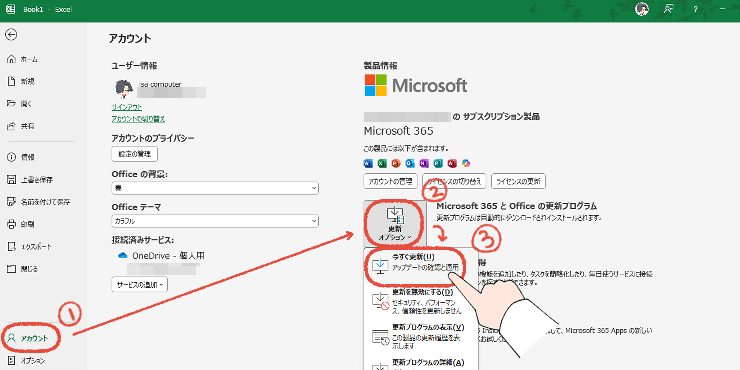The width and height of the screenshot is (740, 370).
Task: Open the 更新オプション dropdown button
Action: coord(395,224)
